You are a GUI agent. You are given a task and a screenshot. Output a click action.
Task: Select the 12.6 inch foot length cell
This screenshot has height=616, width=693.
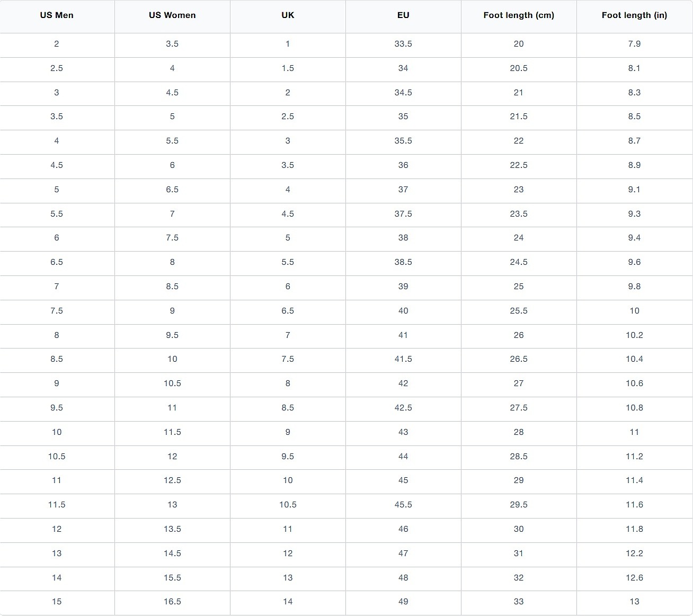click(635, 578)
